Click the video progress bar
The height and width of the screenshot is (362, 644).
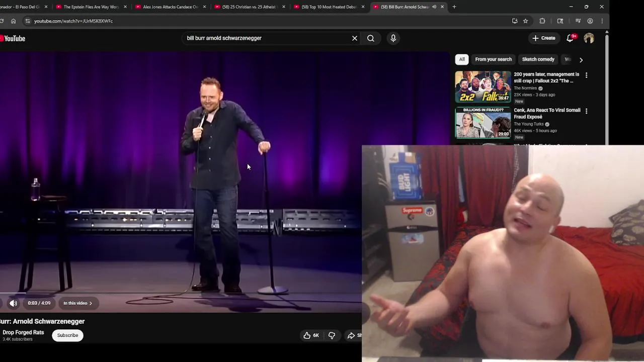[181, 293]
